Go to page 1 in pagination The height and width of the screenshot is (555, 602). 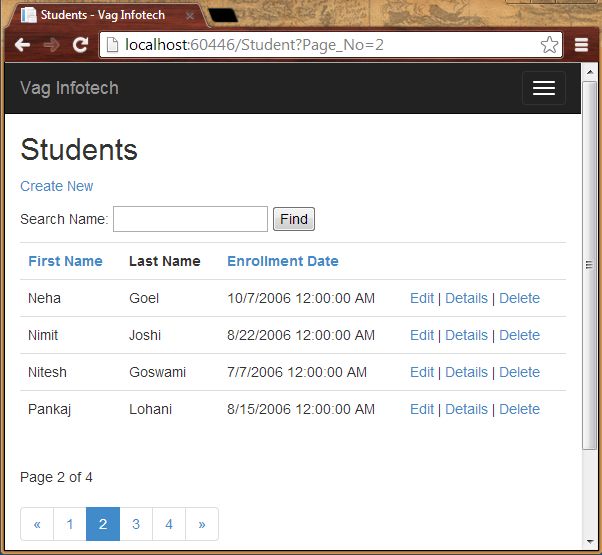[x=70, y=524]
